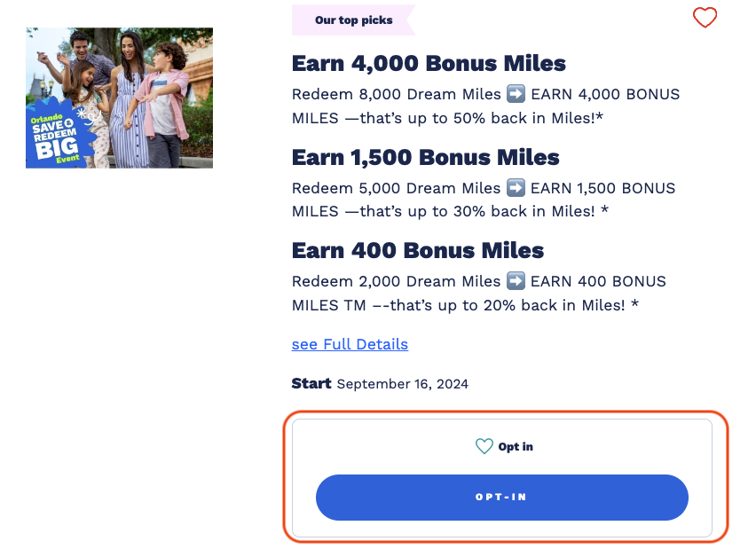This screenshot has width=756, height=549.
Task: Click the teal heart beside Opt in
Action: pos(484,446)
